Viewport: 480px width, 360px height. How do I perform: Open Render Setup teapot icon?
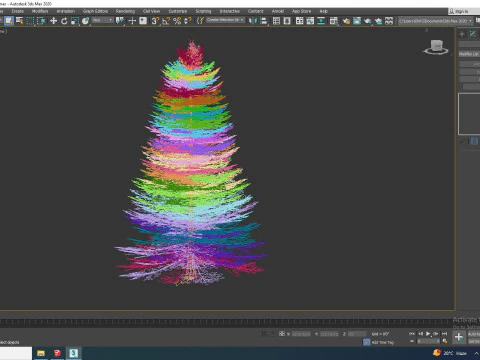point(346,21)
